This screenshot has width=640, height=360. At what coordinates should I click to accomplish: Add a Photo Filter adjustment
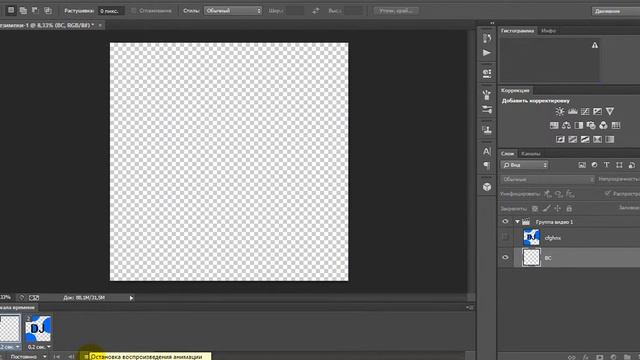pos(591,125)
